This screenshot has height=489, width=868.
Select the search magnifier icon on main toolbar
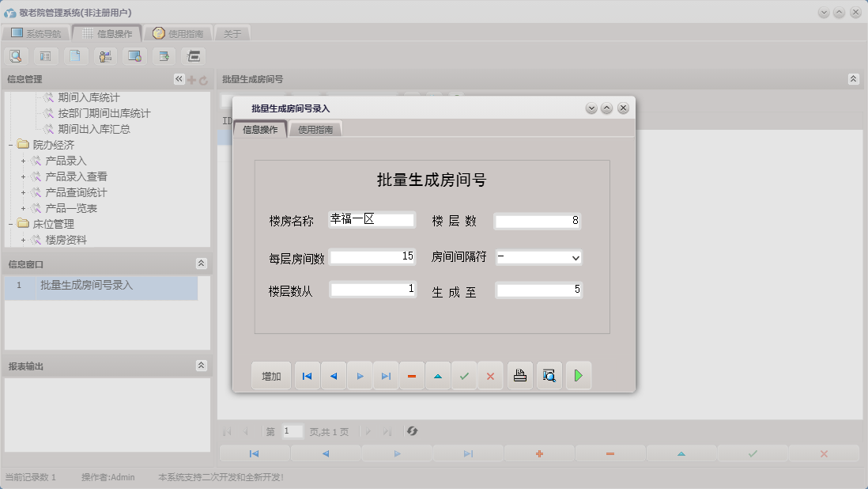[16, 55]
